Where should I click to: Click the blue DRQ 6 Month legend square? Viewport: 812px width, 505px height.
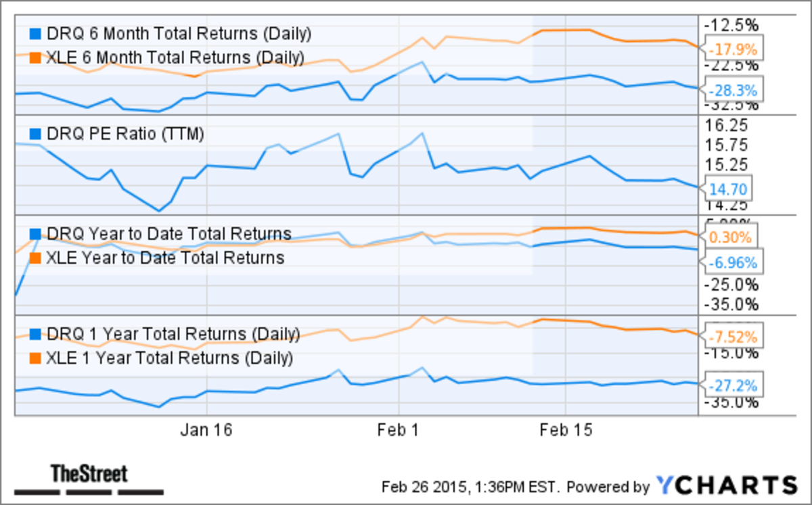[x=36, y=33]
